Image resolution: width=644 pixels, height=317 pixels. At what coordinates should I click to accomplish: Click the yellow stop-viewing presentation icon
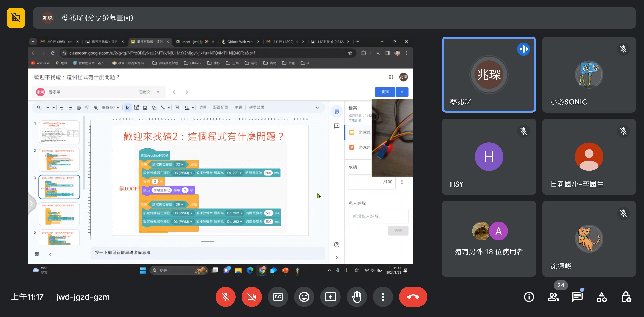click(16, 18)
